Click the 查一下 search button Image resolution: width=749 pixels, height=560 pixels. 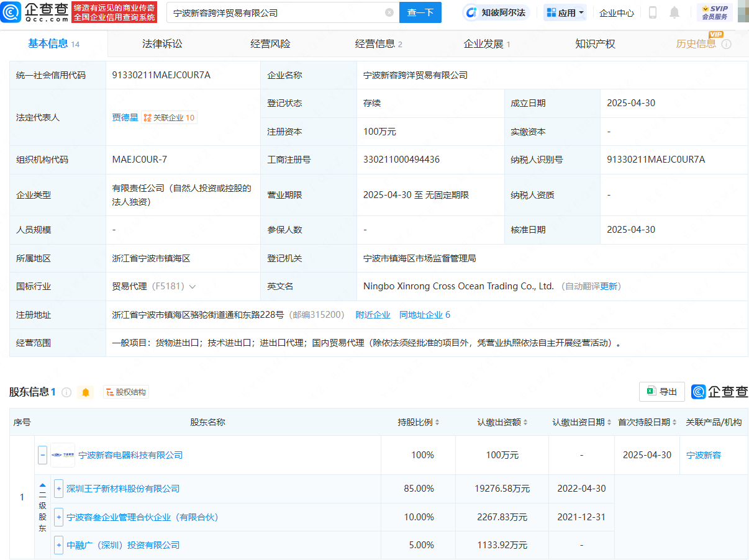click(x=420, y=12)
